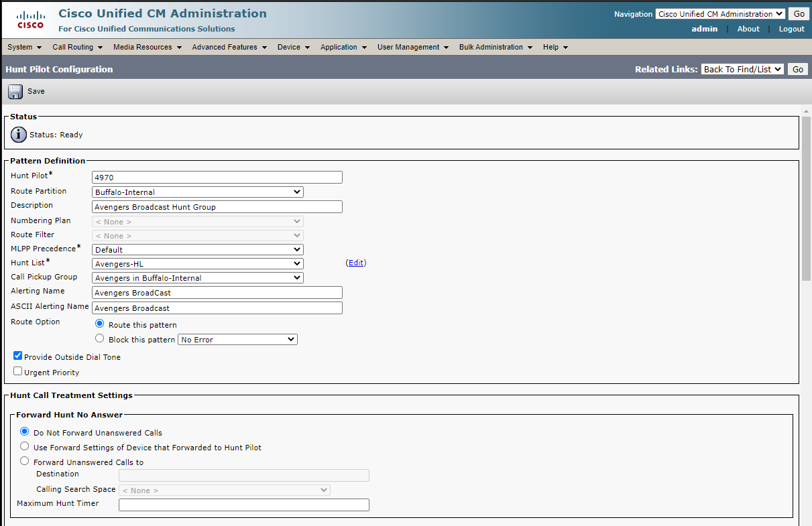Select Use Forward Settings of Device option

coord(25,446)
